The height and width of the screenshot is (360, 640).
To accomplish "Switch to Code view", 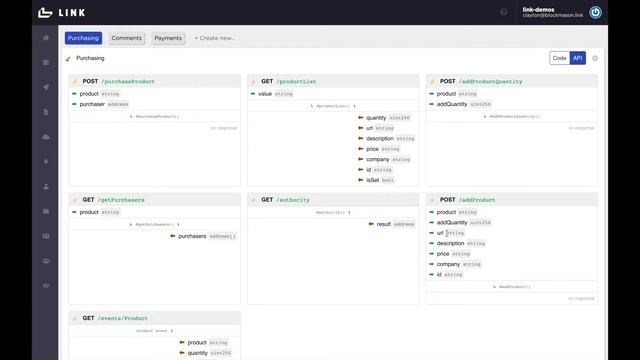I will [x=559, y=58].
